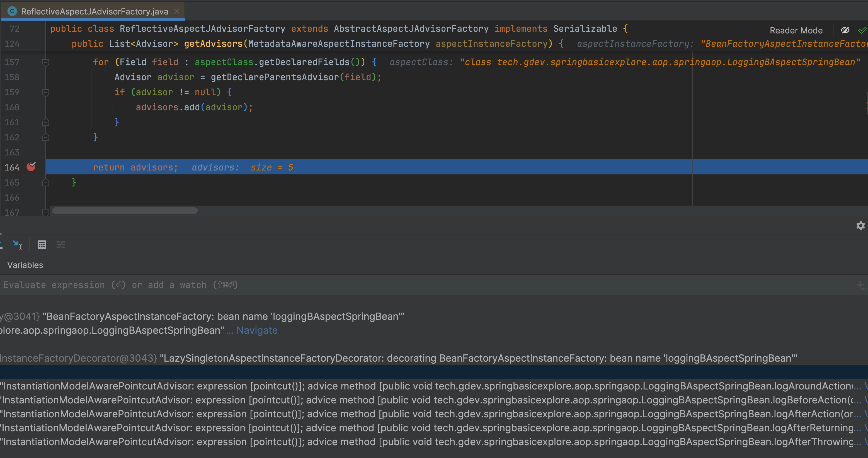Follow the Navigate link for LoggingBAspectSpringBean
This screenshot has height=458, width=868.
pyautogui.click(x=257, y=330)
